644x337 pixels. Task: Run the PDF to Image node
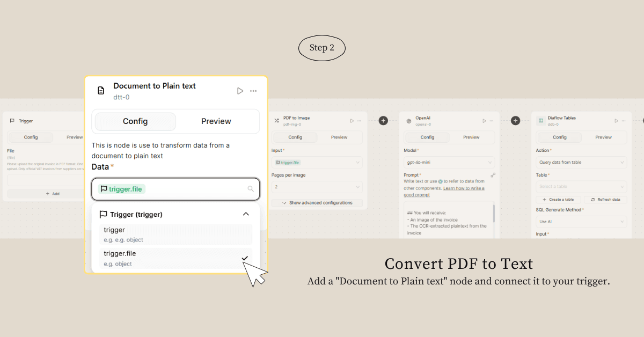[352, 121]
